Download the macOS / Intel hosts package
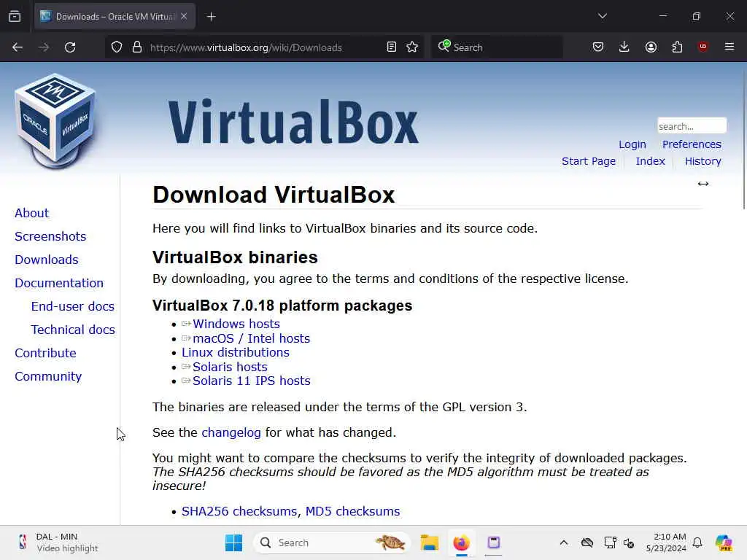747x560 pixels. (251, 338)
